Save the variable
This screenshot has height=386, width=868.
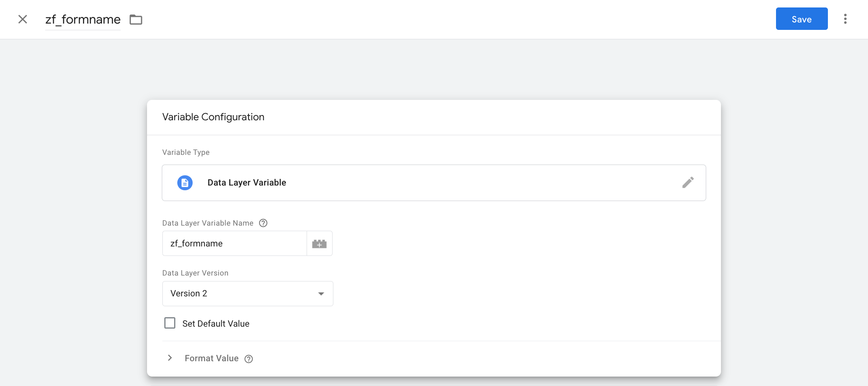[802, 19]
